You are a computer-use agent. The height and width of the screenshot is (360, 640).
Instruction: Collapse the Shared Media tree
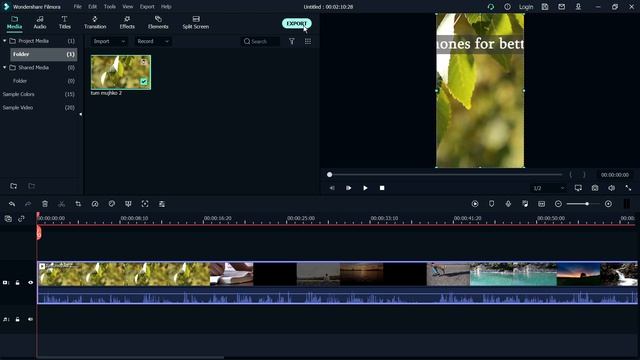[4, 67]
